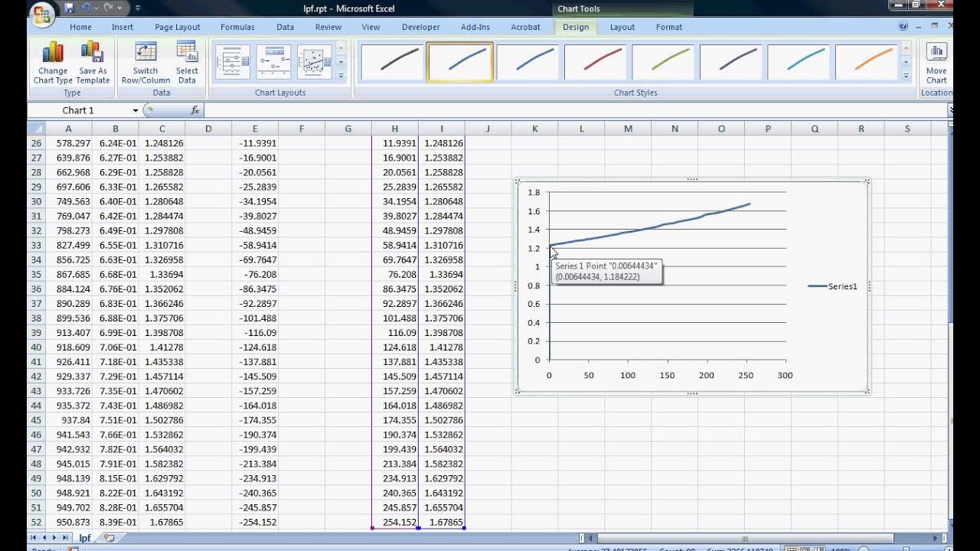Open Select Data dialog

click(187, 63)
